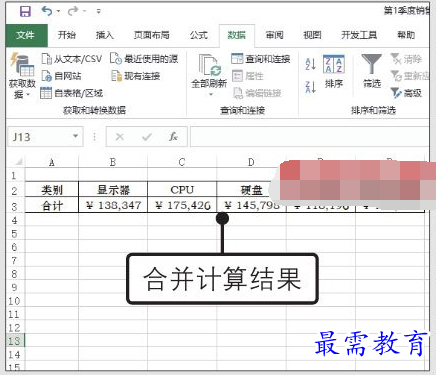Screen dimensions: 436x375
Task: Select row 13 header
Action: pos(15,341)
